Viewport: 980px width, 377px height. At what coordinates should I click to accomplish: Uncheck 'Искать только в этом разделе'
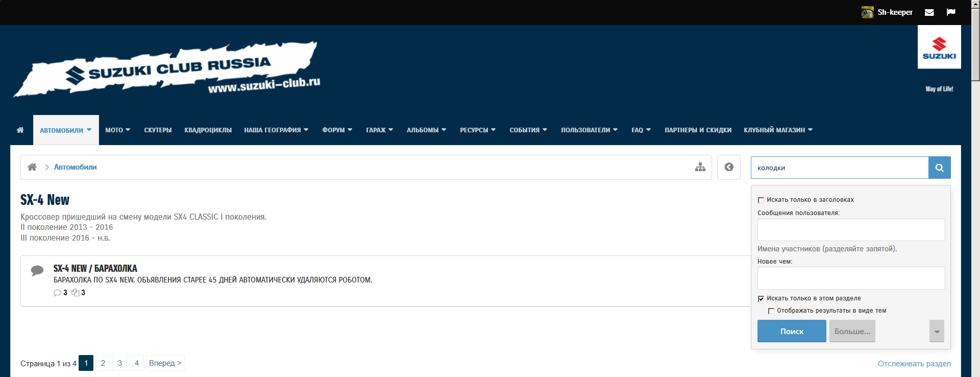pos(761,299)
